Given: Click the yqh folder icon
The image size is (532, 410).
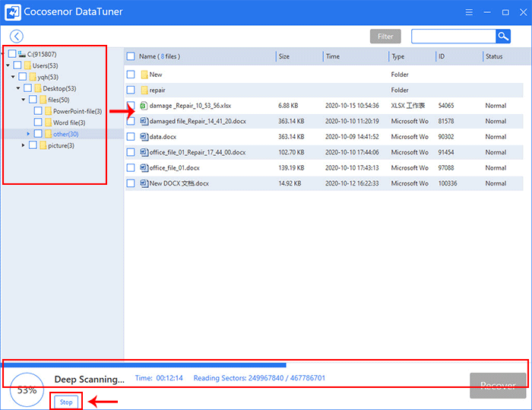Looking at the screenshot, I should pyautogui.click(x=33, y=77).
